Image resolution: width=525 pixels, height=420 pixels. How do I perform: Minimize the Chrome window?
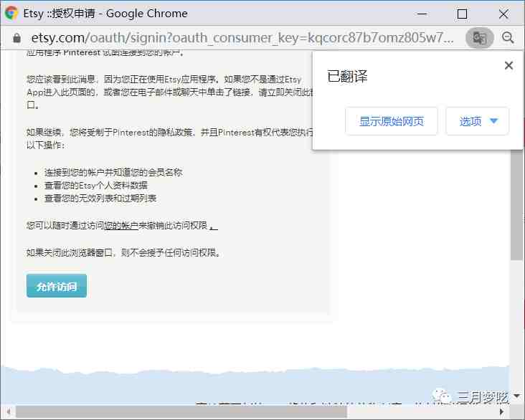click(422, 14)
